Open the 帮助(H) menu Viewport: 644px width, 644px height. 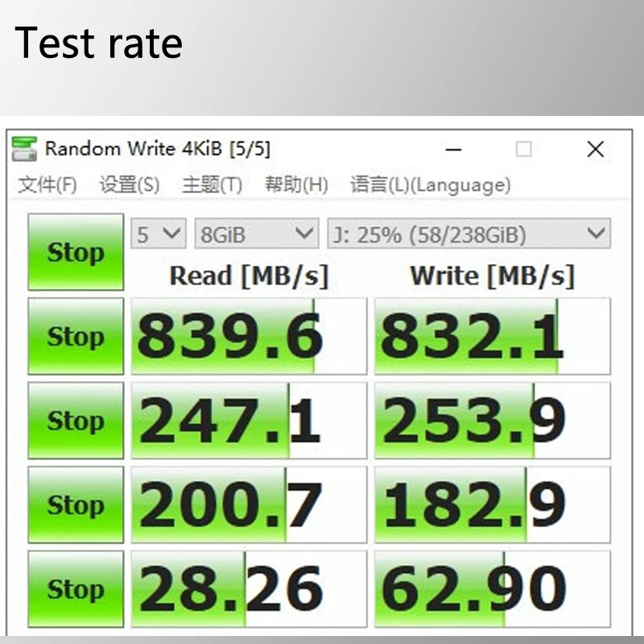296,184
